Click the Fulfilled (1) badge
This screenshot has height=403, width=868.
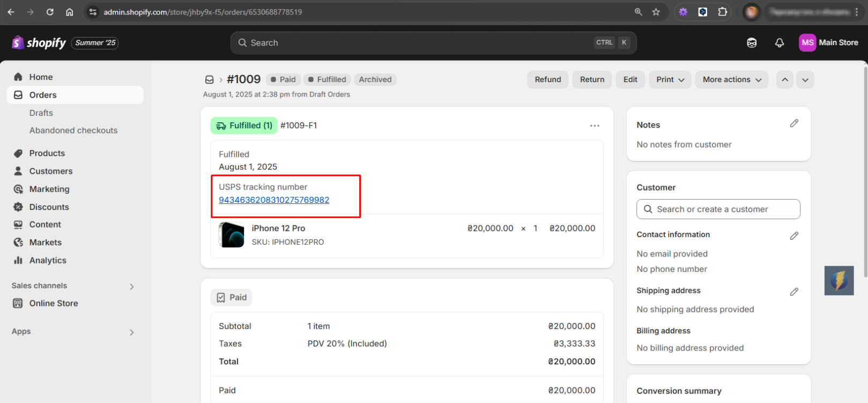(244, 126)
